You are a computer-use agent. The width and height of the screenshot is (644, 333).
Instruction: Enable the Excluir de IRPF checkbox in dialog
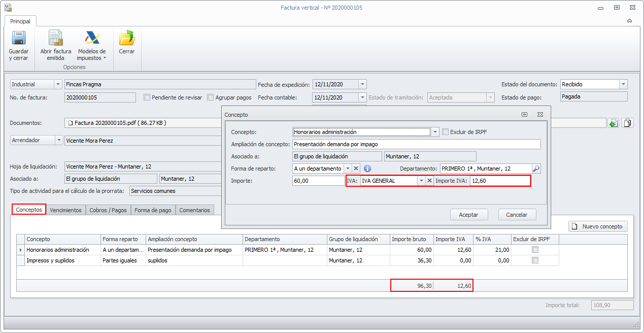[x=446, y=132]
